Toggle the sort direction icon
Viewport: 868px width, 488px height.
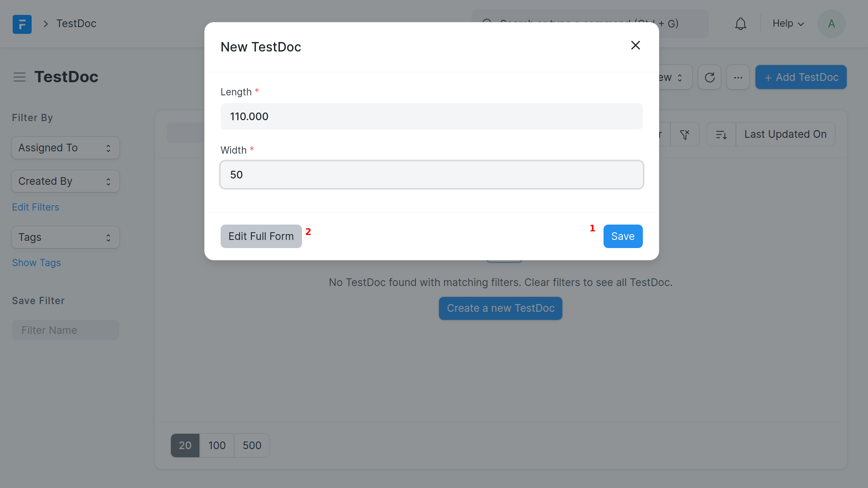coord(721,134)
